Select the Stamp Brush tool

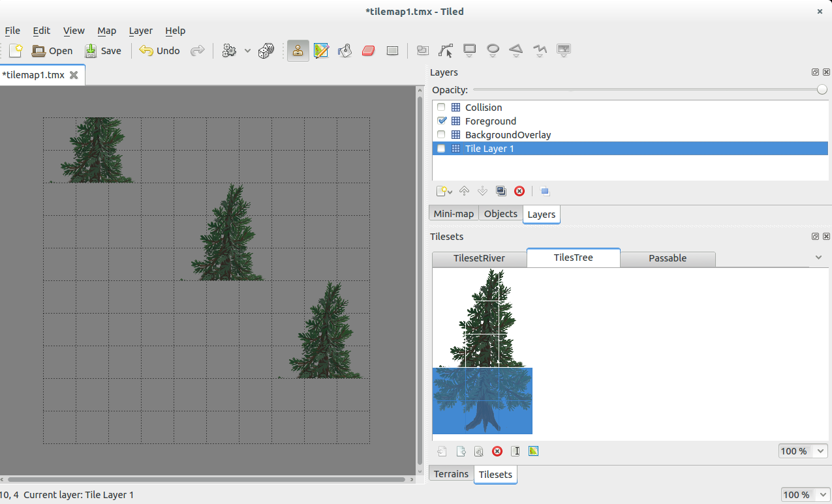click(x=298, y=50)
